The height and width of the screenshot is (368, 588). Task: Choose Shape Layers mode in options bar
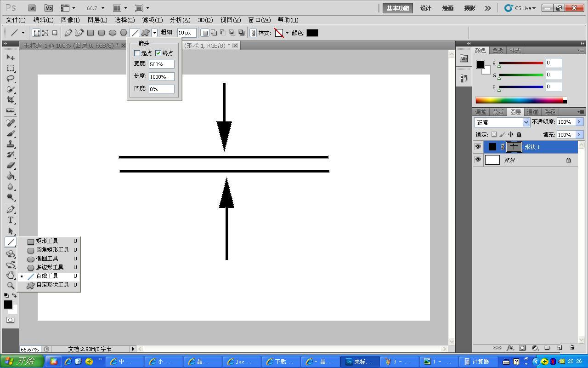(x=36, y=33)
